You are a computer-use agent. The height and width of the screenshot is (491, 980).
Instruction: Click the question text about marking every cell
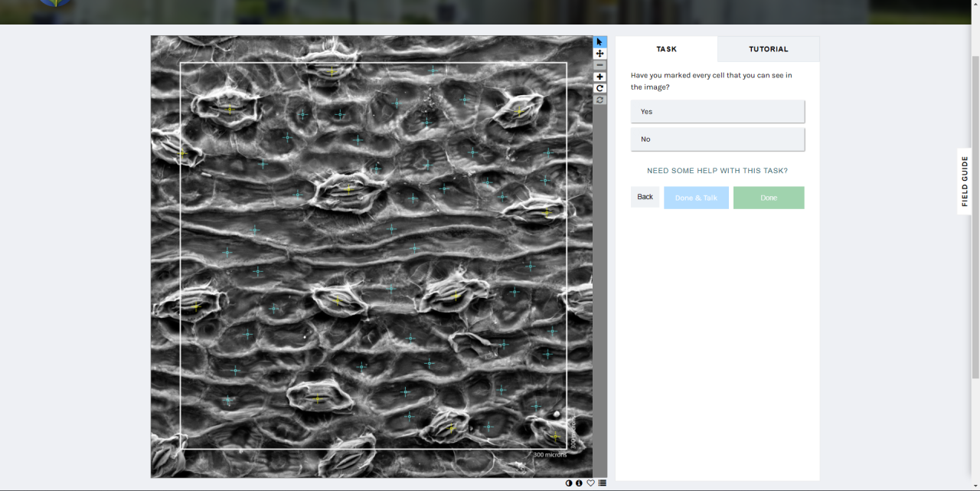point(711,81)
